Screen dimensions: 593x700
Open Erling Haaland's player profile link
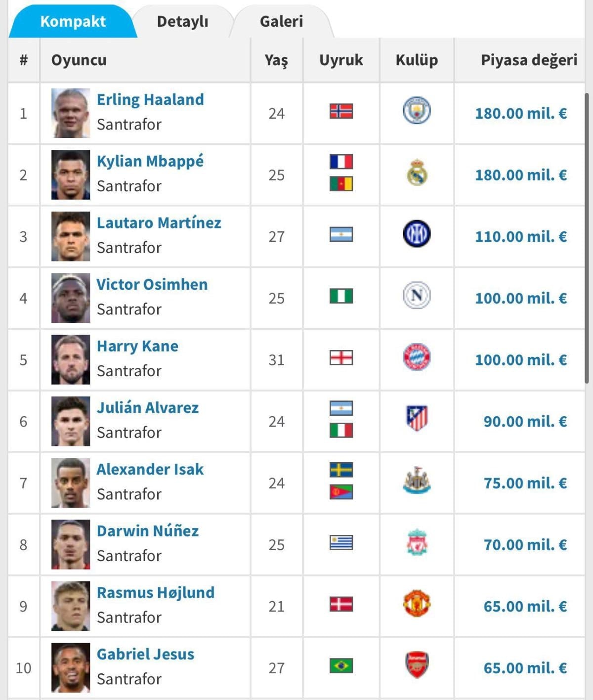point(150,100)
